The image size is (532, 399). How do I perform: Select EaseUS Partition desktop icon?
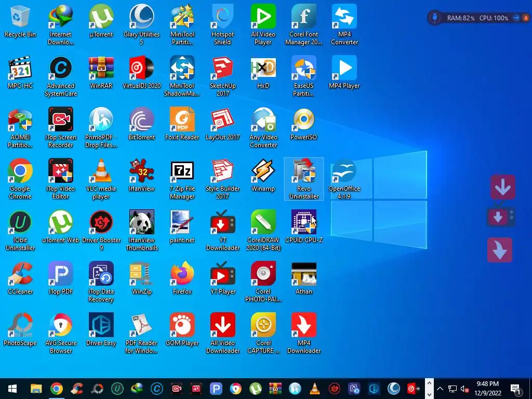(x=303, y=76)
